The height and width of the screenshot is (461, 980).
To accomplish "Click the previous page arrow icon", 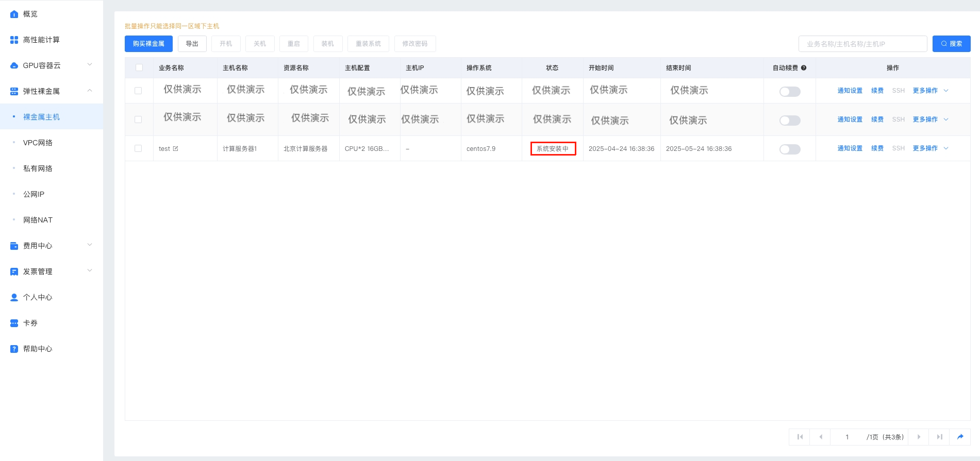I will pos(820,437).
